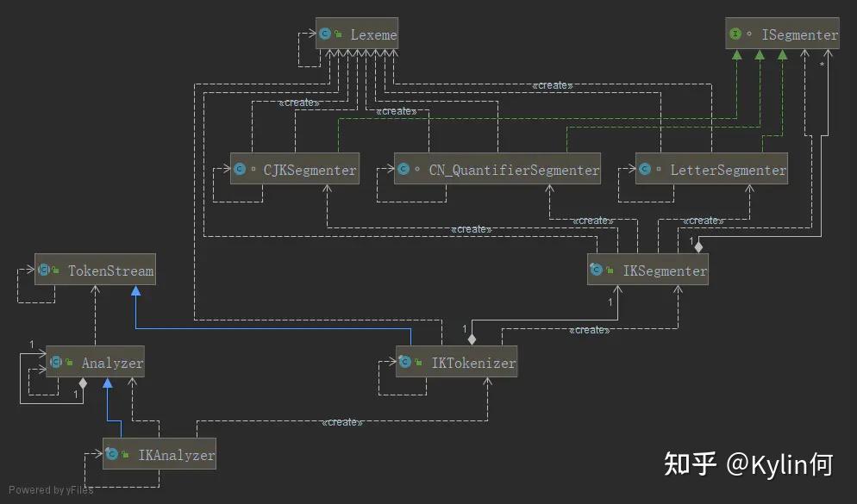Select the LetterSegmenter class icon
The image size is (857, 504).
click(645, 169)
